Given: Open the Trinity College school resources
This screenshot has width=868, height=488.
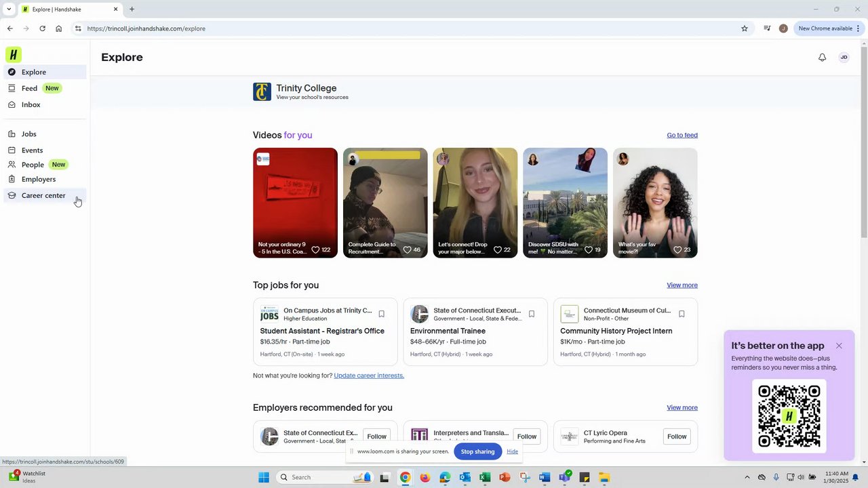Looking at the screenshot, I should pos(301,91).
